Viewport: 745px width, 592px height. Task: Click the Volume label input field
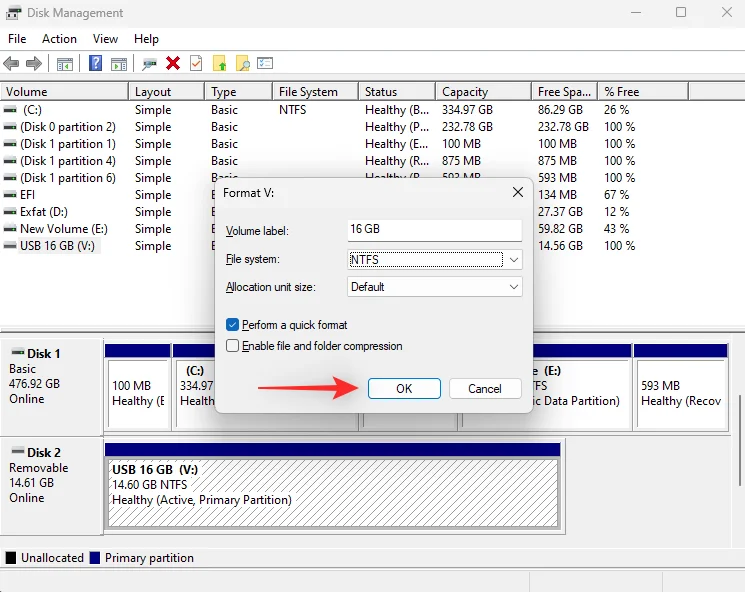435,229
